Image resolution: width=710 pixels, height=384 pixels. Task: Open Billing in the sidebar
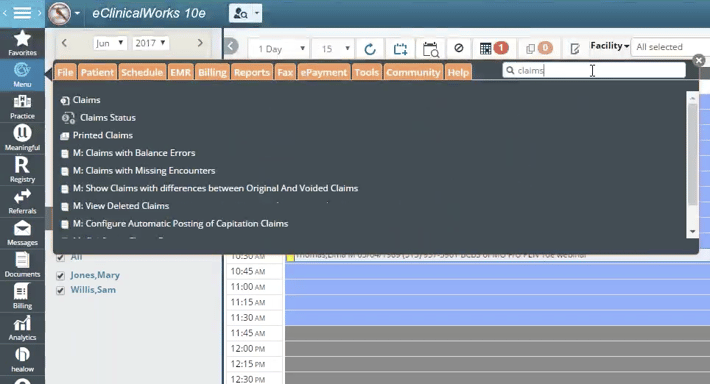pyautogui.click(x=22, y=297)
